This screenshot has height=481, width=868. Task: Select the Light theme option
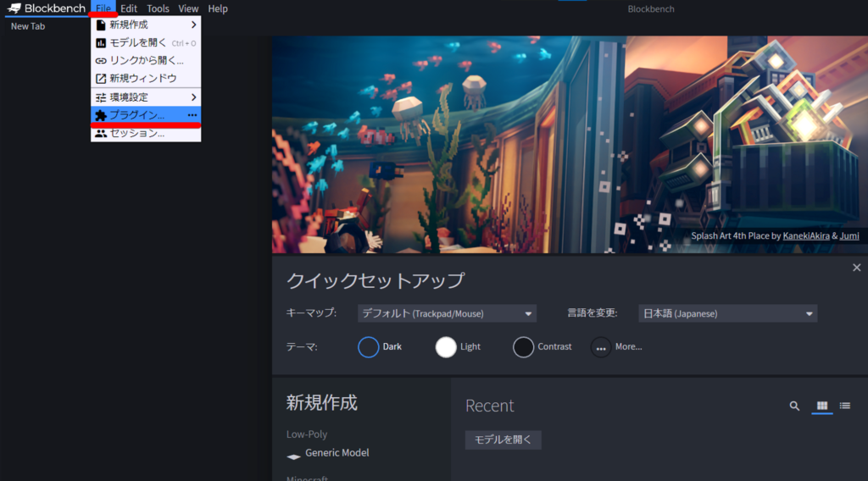coord(446,347)
